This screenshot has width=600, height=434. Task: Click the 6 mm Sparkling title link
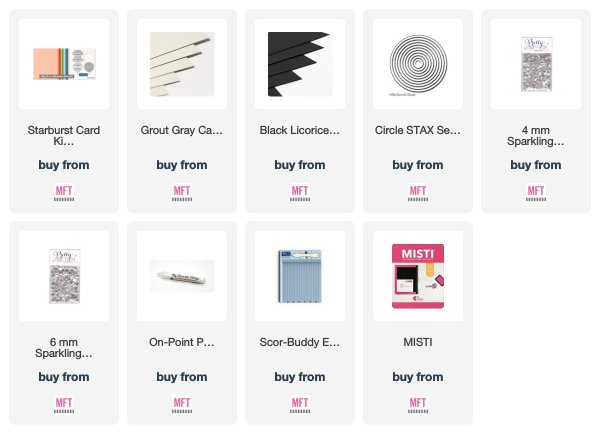point(64,348)
